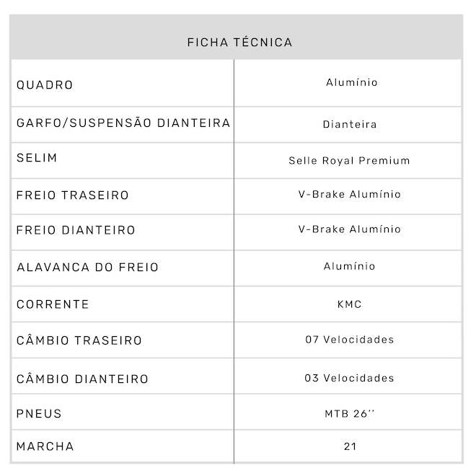This screenshot has height=476, width=476.
Task: Click the FREIO DIANTEIRO label
Action: tap(76, 231)
